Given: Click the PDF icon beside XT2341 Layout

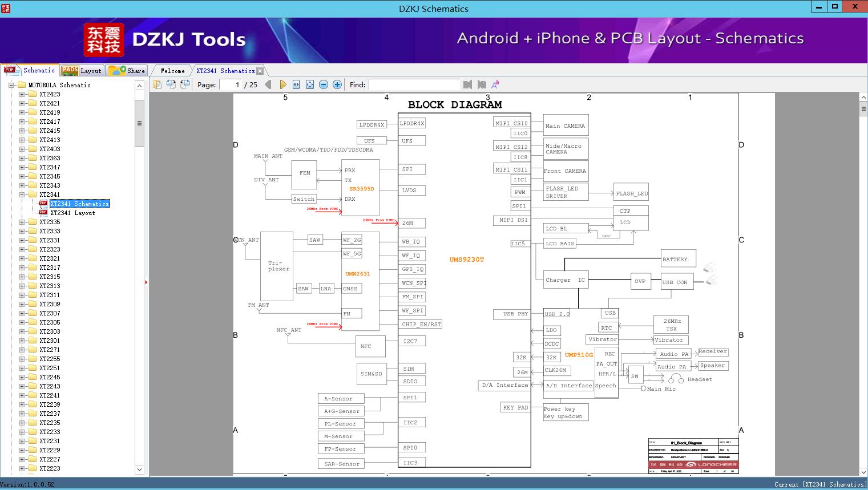Looking at the screenshot, I should (x=43, y=213).
